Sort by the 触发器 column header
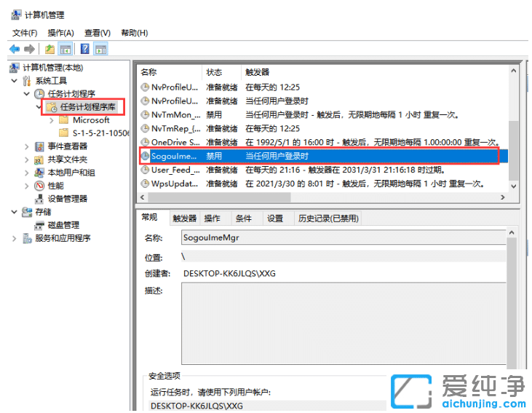The width and height of the screenshot is (532, 413). point(375,72)
